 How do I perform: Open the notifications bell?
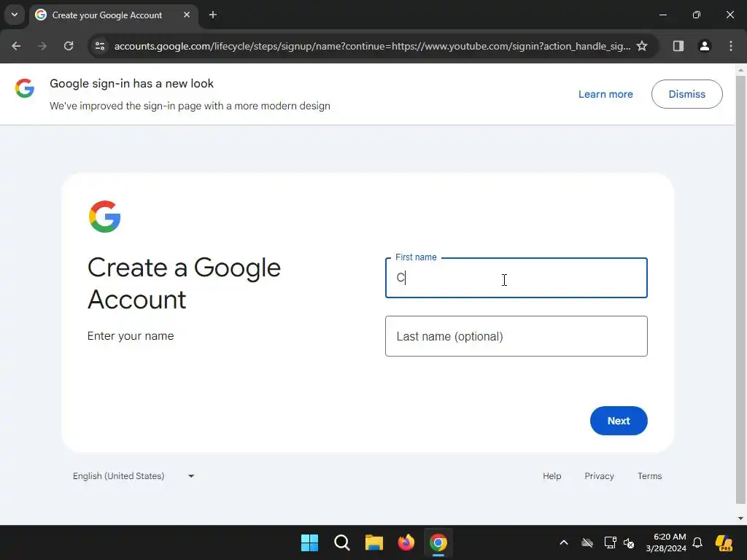tap(697, 542)
